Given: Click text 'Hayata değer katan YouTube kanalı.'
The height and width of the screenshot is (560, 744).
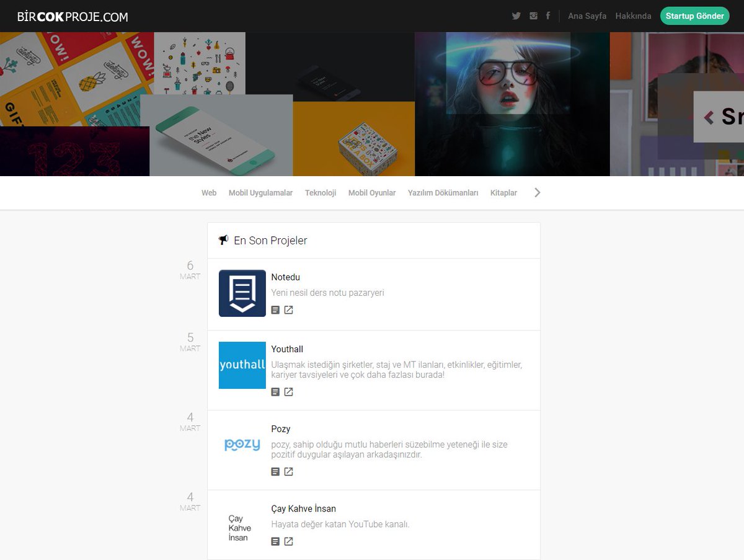Looking at the screenshot, I should tap(340, 525).
